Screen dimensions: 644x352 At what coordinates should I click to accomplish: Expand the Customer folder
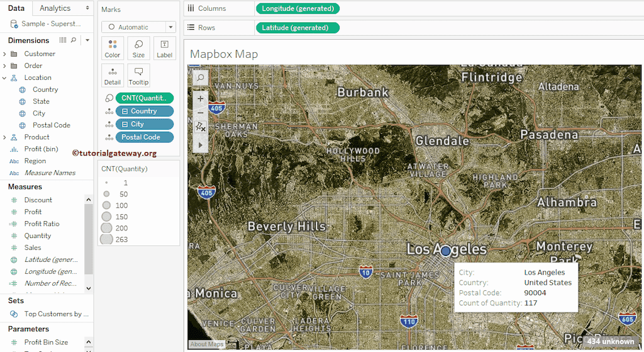[x=5, y=54]
